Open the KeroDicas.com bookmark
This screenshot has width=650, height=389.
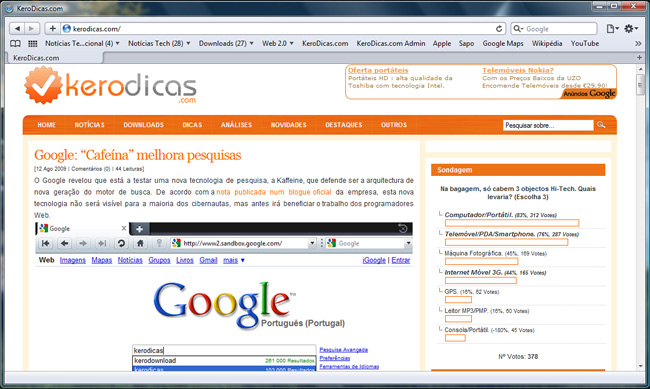pyautogui.click(x=325, y=44)
